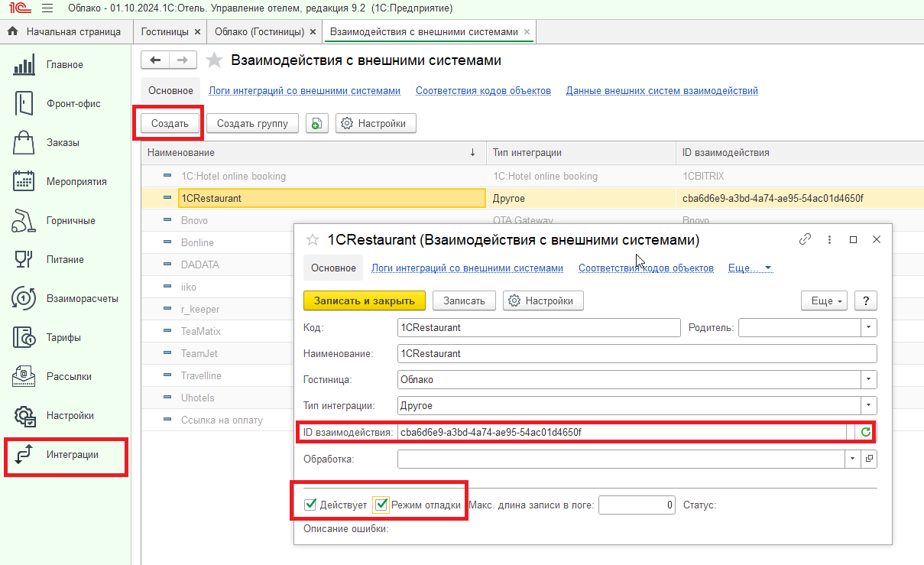Open the 1C main menu hamburger icon

pos(47,9)
